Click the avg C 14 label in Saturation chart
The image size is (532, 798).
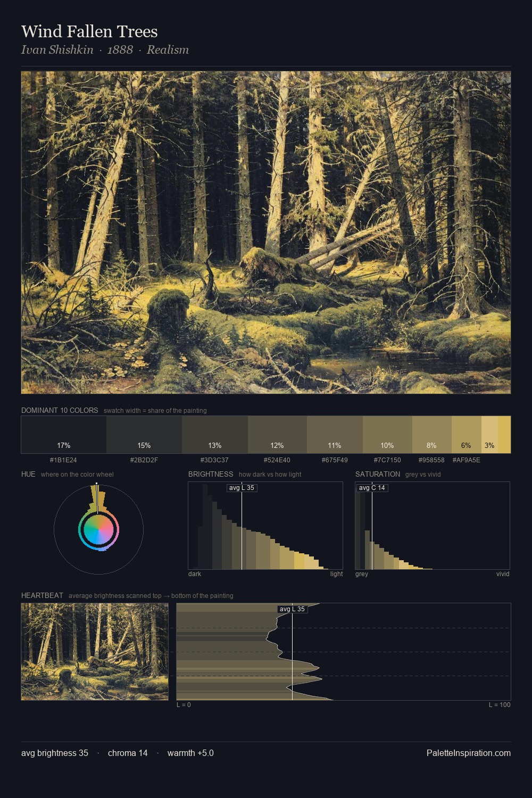pyautogui.click(x=372, y=488)
